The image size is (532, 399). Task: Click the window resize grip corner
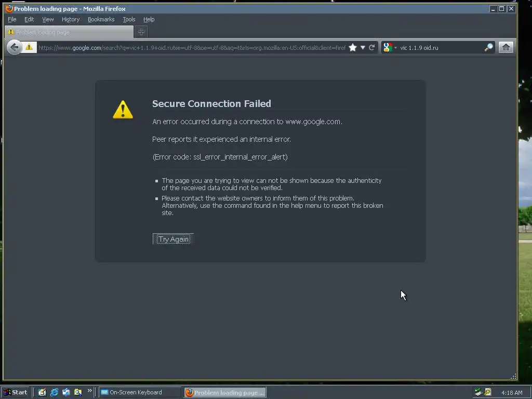pos(513,376)
